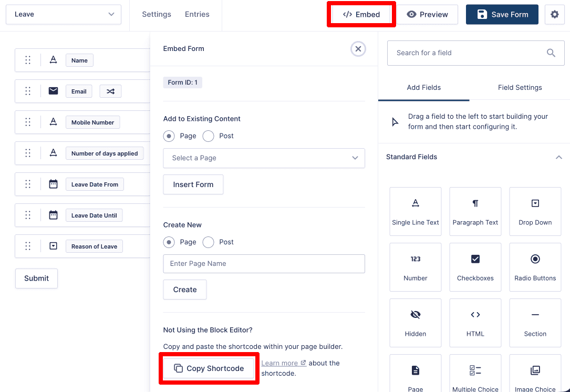Go to the Settings menu item
Screen dimensions: 570x392
157,14
